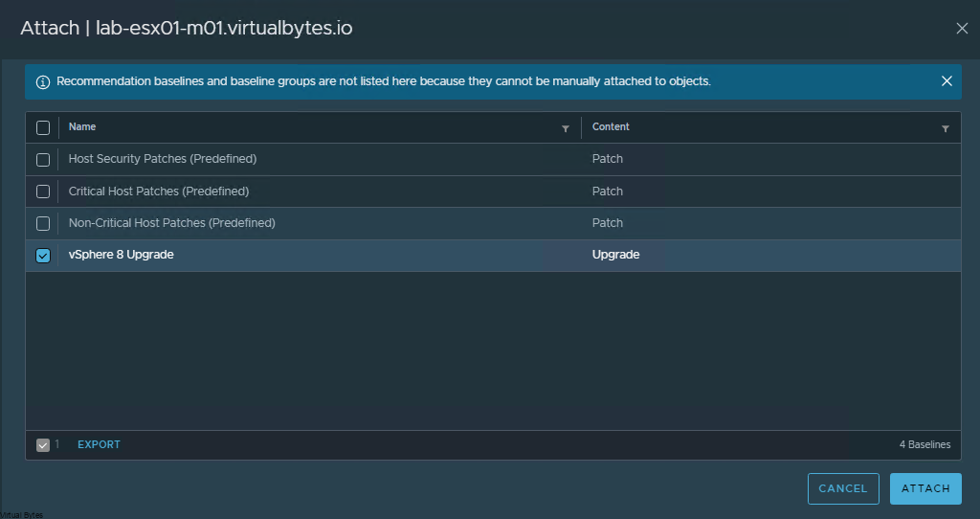
Task: Select the vSphere 8 Upgrade row name
Action: click(122, 255)
